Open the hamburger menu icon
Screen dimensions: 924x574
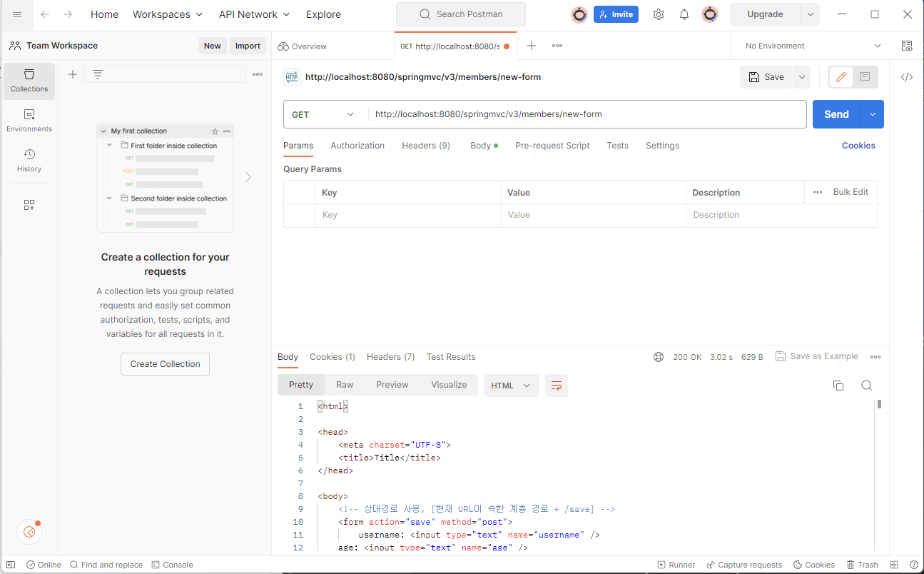point(17,14)
